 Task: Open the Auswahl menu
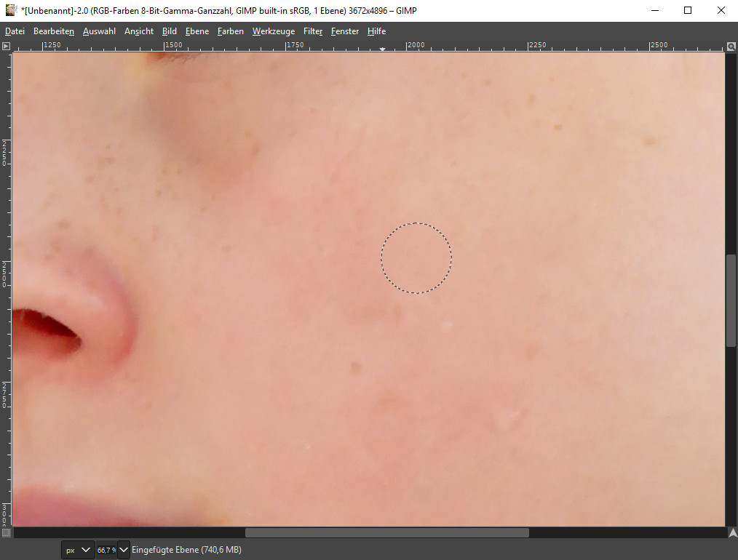coord(98,31)
